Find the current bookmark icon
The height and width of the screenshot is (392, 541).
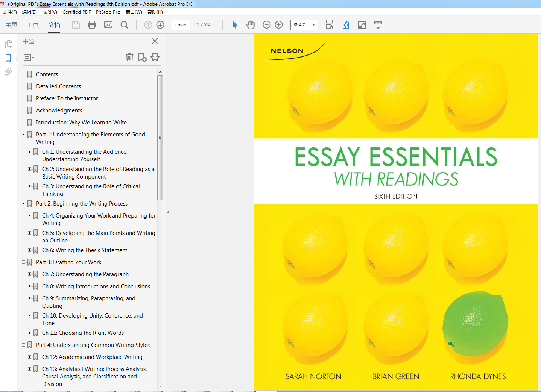(x=155, y=57)
